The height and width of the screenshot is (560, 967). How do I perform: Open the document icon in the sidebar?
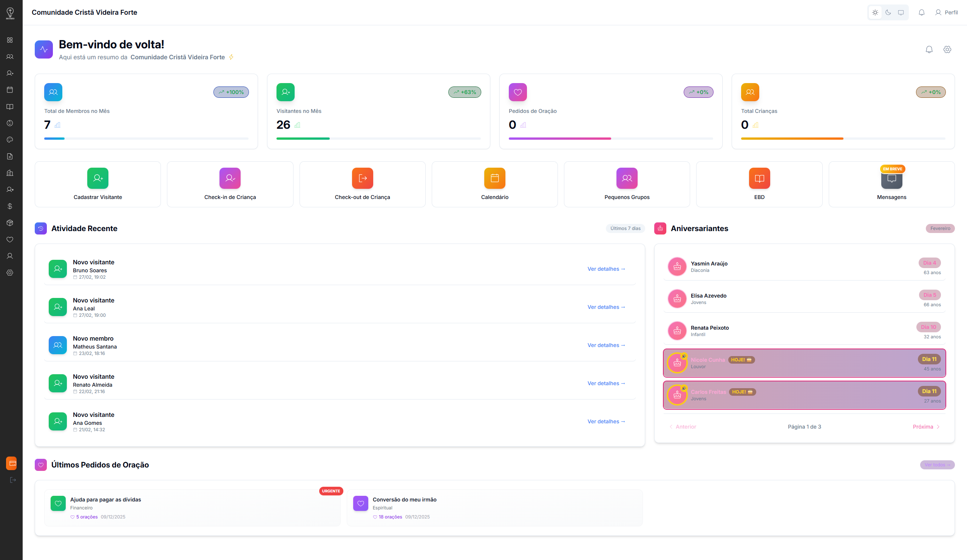click(10, 156)
